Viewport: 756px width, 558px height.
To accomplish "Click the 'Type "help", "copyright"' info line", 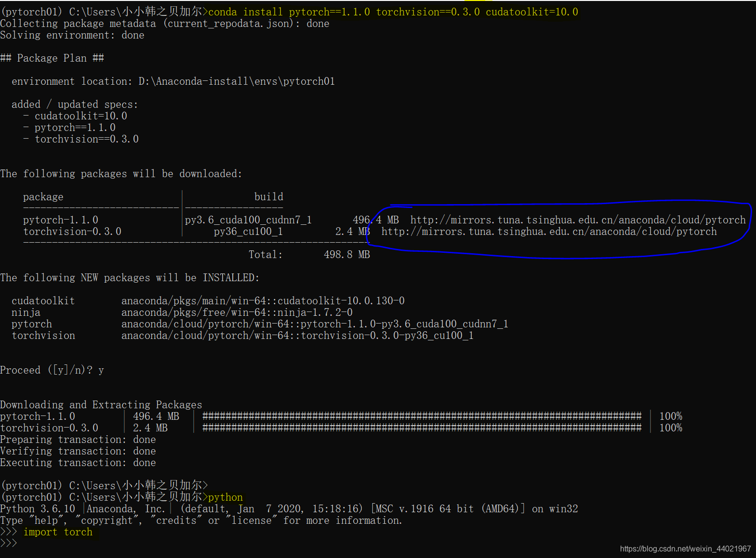I will [201, 520].
